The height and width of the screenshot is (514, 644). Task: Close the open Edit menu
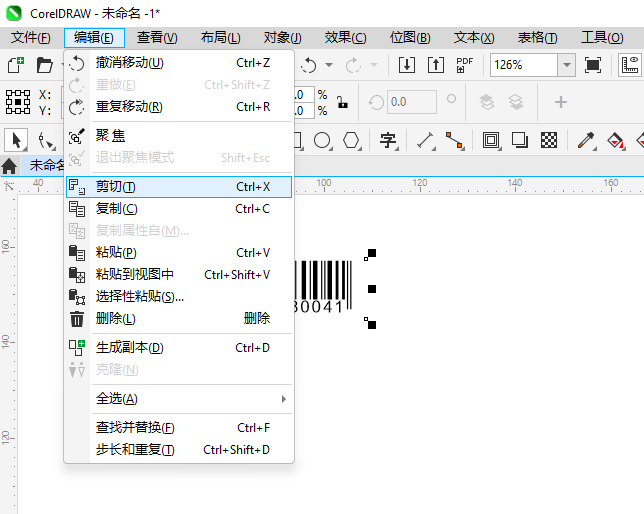tap(94, 38)
